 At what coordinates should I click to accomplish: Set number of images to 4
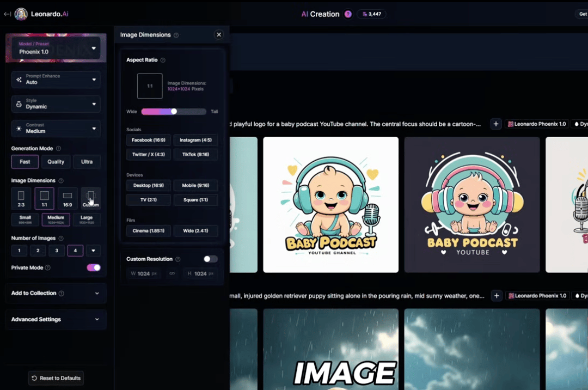tap(75, 251)
